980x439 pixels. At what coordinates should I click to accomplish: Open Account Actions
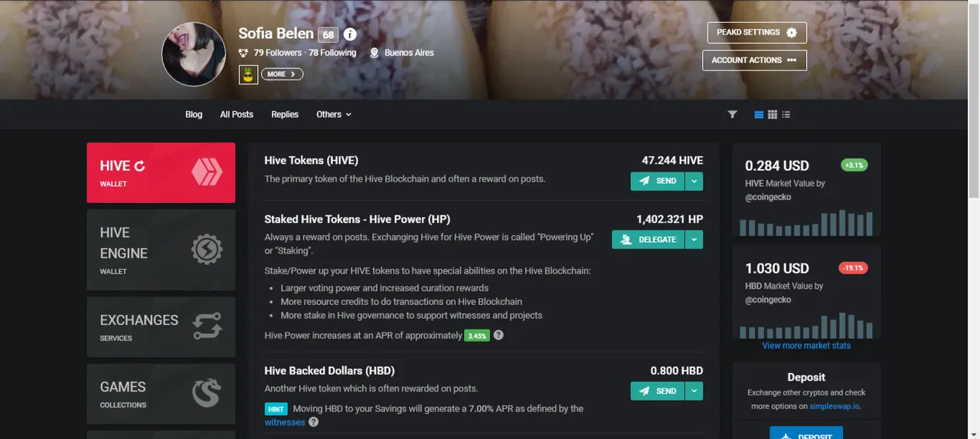click(x=754, y=60)
